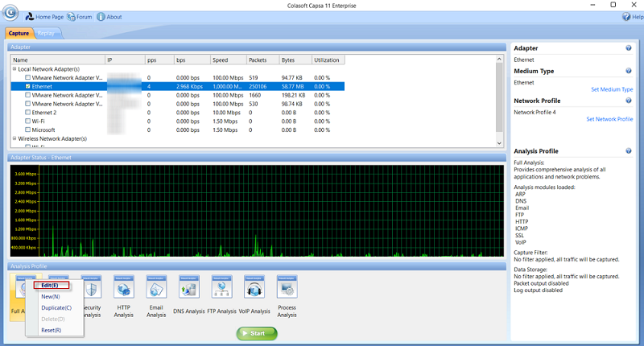Image resolution: width=644 pixels, height=346 pixels.
Task: Sort adapters by IP column
Action: pyautogui.click(x=126, y=60)
